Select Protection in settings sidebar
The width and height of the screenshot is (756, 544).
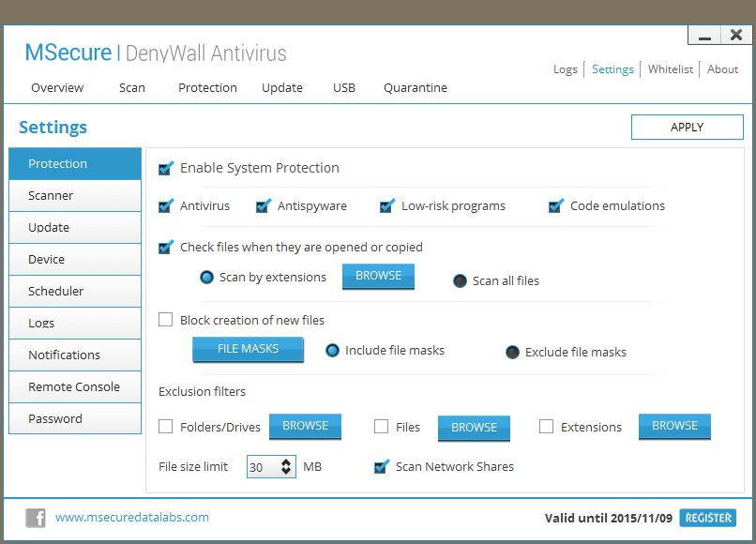75,164
